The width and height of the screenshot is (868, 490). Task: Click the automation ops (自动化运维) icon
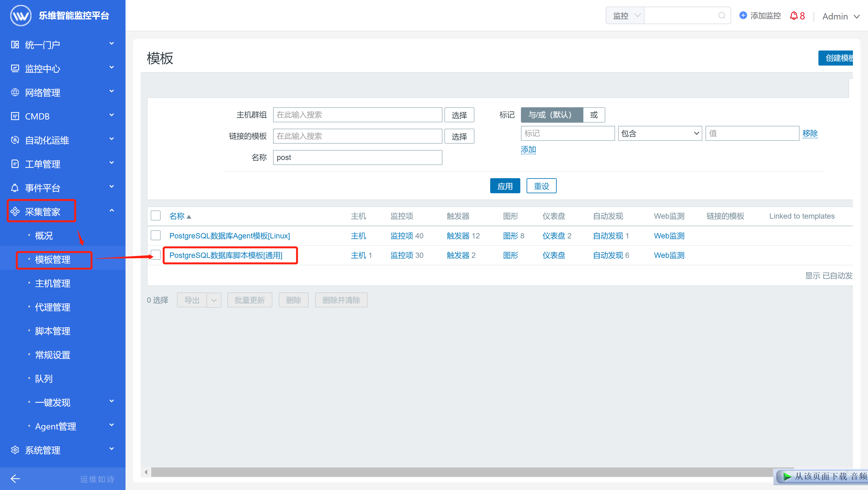pos(15,140)
